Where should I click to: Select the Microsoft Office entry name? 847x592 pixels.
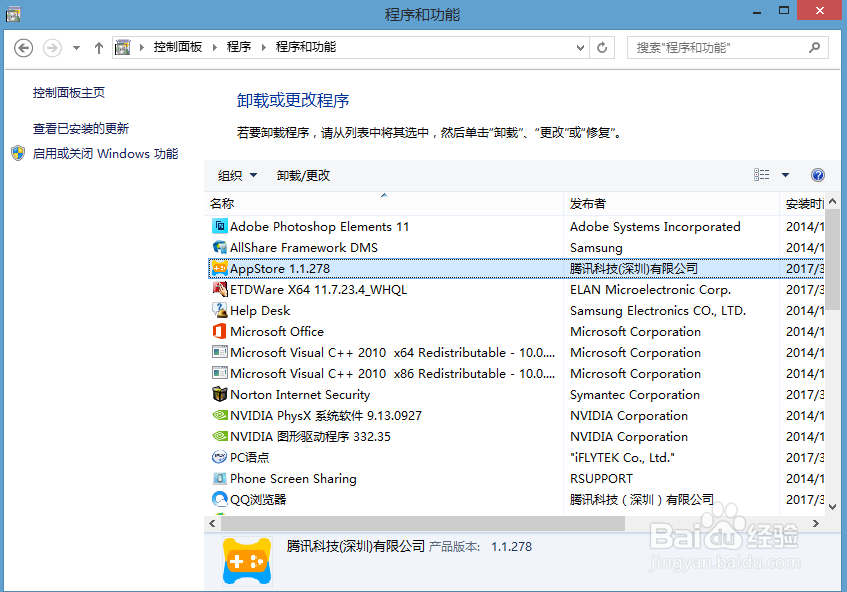(277, 332)
